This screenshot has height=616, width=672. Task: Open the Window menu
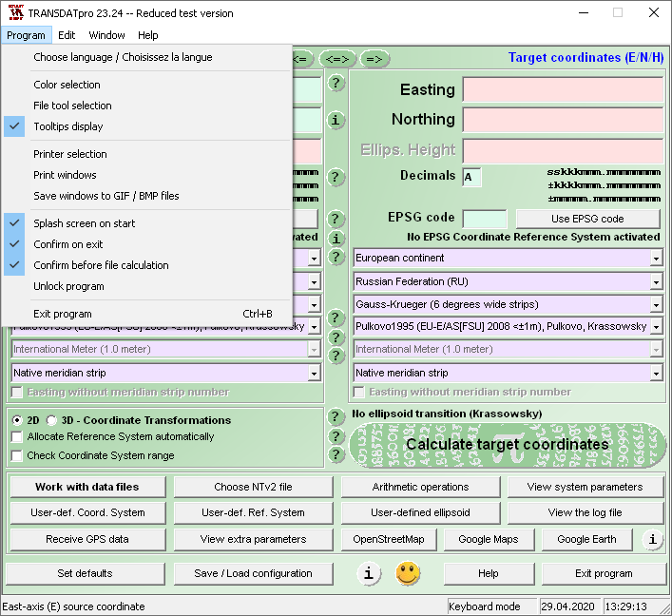click(x=106, y=35)
